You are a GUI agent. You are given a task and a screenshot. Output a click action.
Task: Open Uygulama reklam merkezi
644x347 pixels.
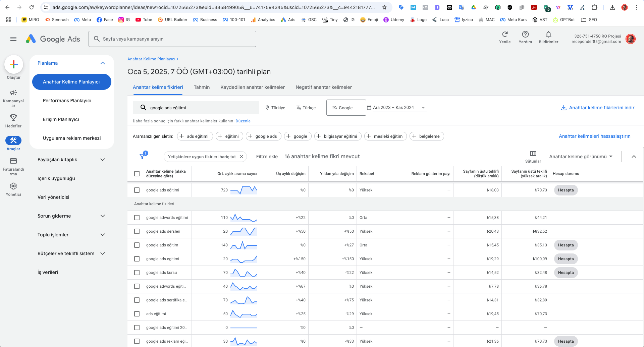click(72, 138)
